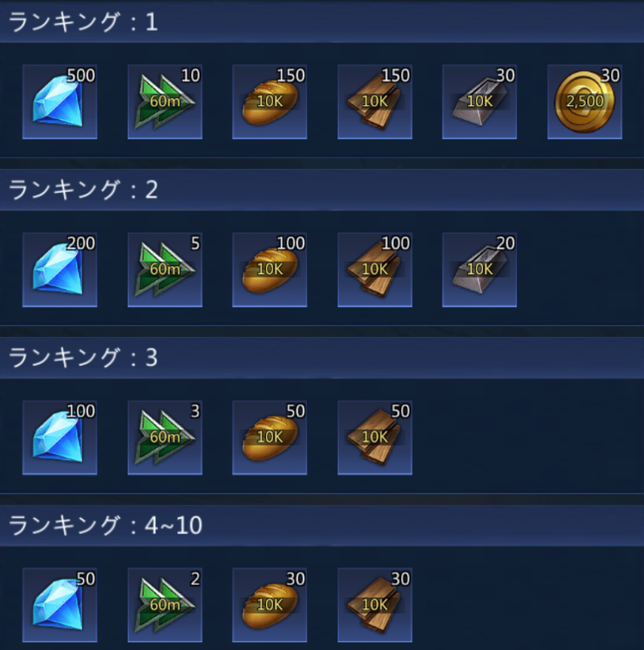This screenshot has height=650, width=644.
Task: Tap the 100 gems reward icon
Action: point(60,438)
